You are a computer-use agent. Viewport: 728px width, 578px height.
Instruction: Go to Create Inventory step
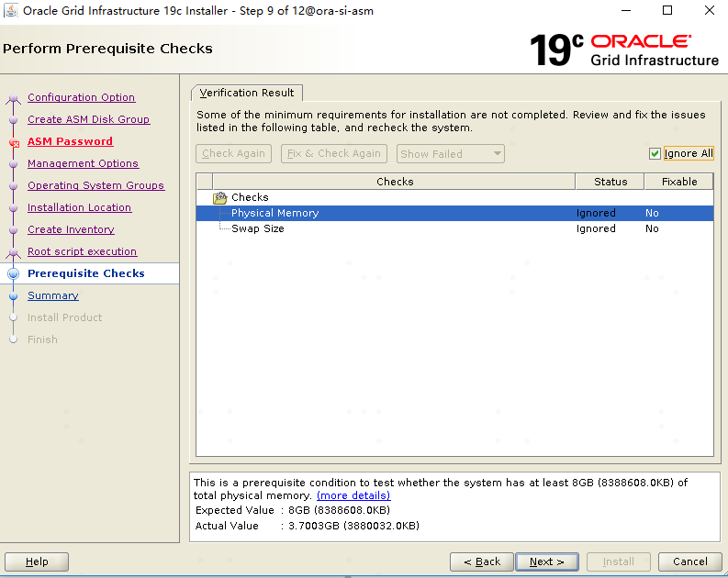click(71, 229)
